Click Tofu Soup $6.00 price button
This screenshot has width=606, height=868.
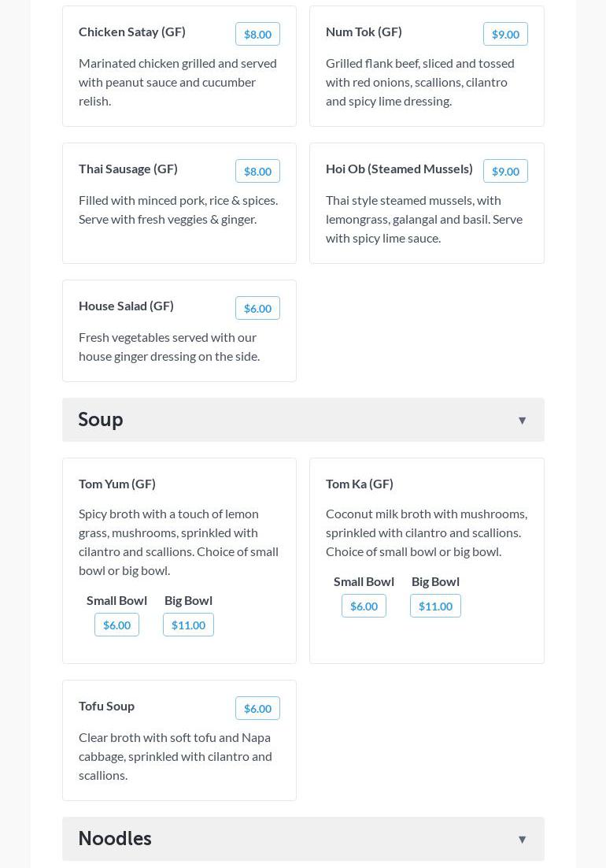(x=257, y=708)
